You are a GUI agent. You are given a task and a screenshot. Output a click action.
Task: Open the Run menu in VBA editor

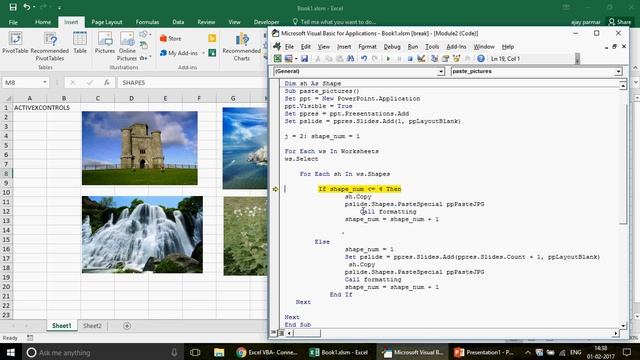point(413,47)
